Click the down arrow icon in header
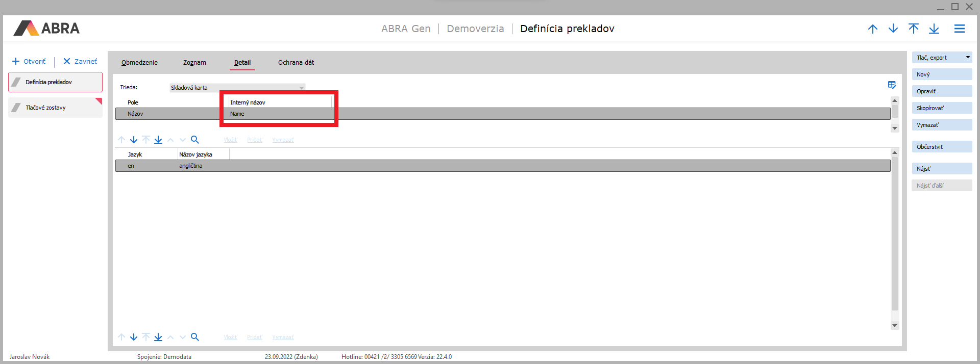980x364 pixels. [893, 29]
